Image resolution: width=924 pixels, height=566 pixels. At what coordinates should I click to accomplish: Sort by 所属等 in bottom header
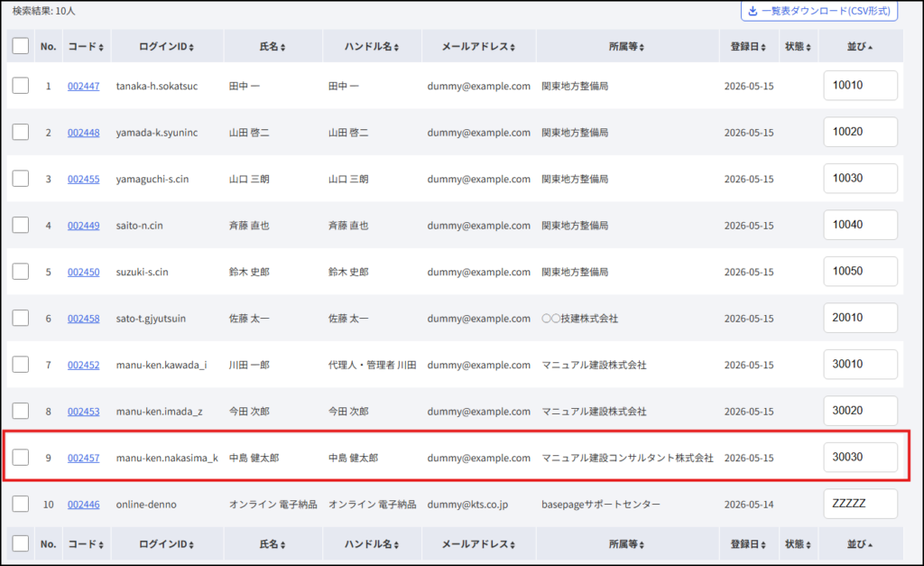coord(626,544)
